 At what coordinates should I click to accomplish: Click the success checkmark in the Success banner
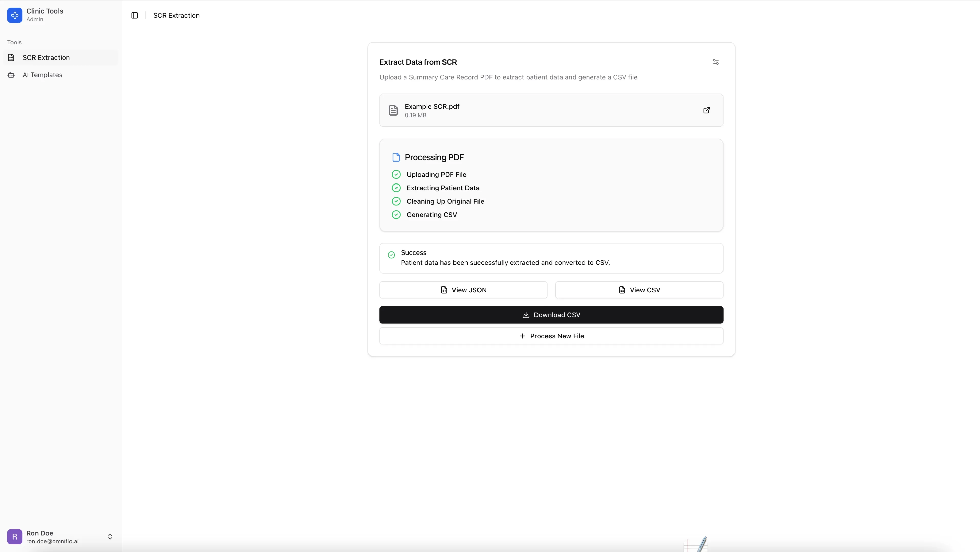tap(391, 255)
